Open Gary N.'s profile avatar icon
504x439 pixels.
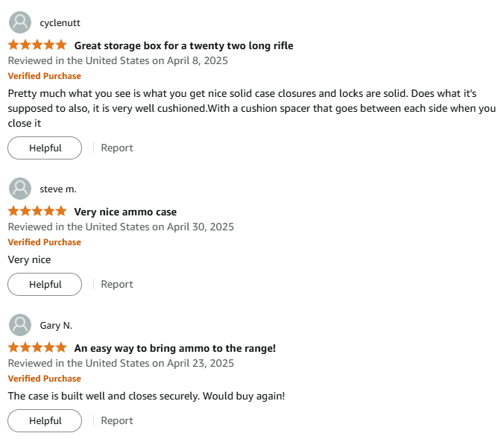coord(20,325)
